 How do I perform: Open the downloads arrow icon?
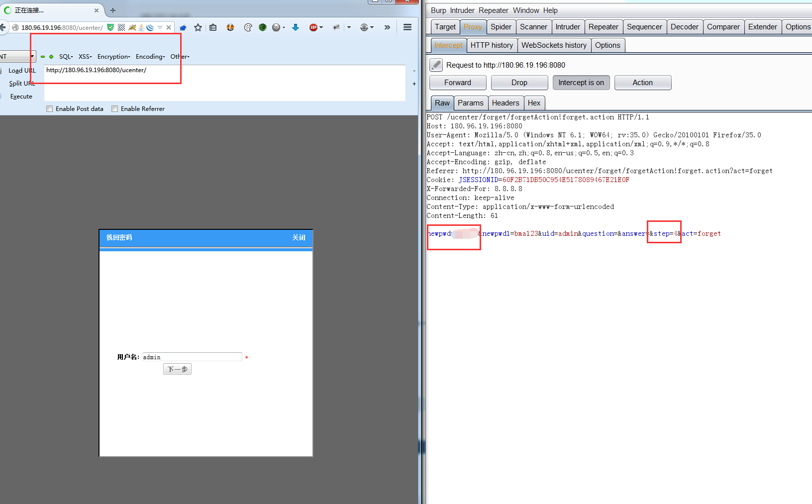(x=296, y=27)
